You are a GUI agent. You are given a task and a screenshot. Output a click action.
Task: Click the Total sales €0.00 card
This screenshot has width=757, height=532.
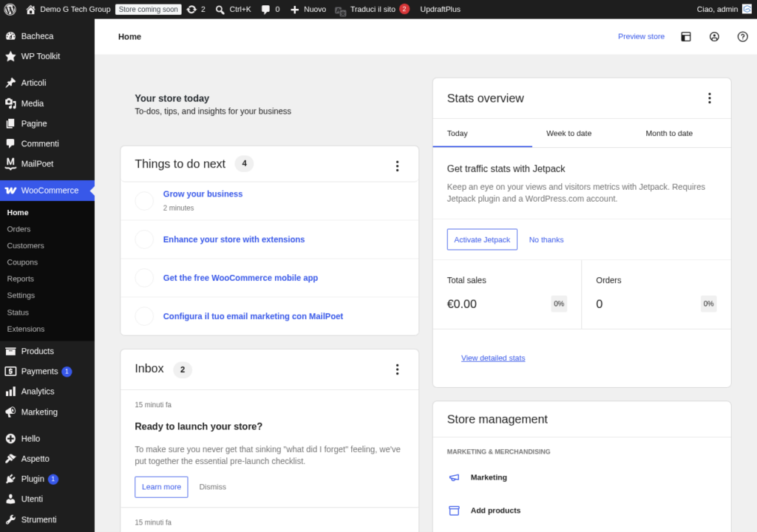tap(507, 295)
